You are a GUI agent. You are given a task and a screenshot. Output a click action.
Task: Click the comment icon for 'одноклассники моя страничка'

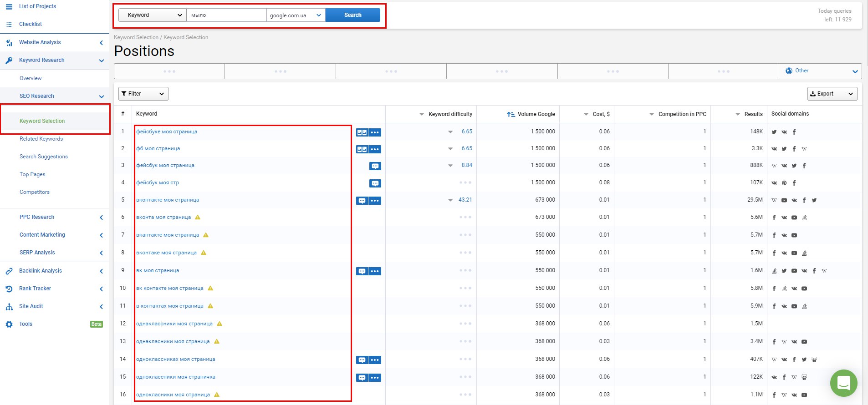[x=362, y=378]
